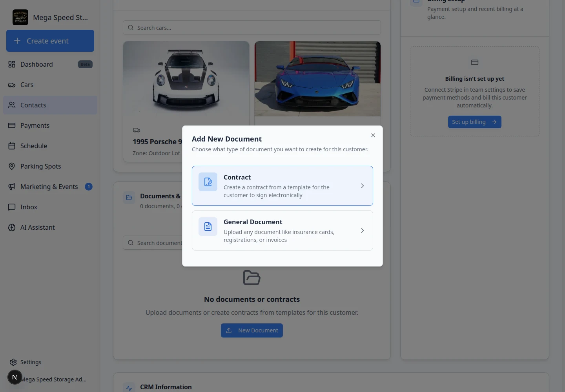Click the Cars sidebar car icon
The width and height of the screenshot is (565, 392).
pos(12,85)
